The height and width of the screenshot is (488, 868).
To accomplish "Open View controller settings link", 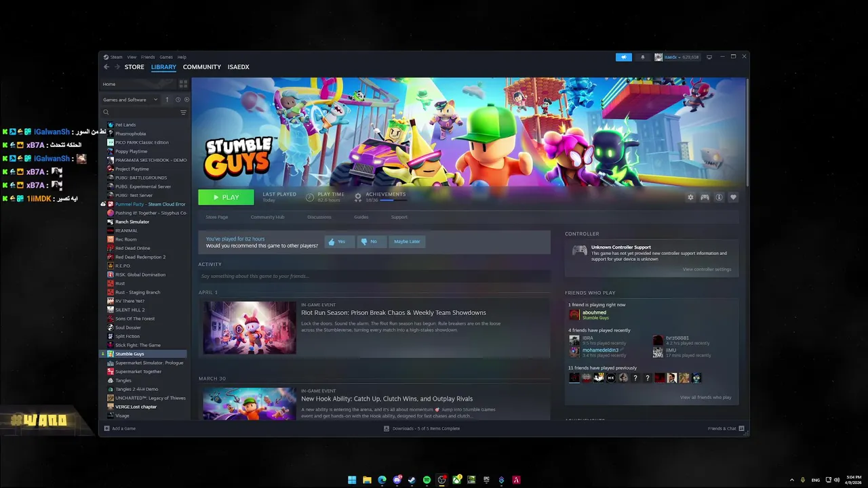I will [707, 269].
